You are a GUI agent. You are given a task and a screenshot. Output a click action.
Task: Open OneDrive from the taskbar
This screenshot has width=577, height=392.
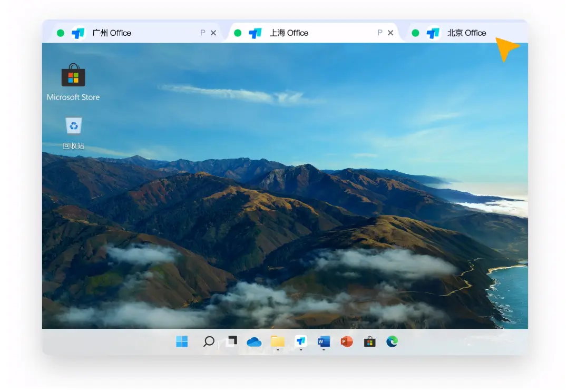254,342
